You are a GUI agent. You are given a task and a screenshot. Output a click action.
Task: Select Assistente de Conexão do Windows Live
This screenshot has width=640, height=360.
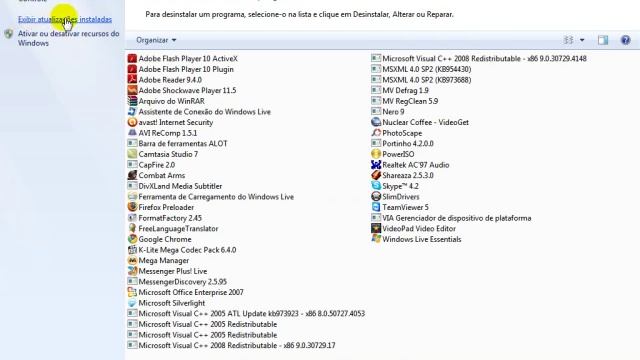[x=199, y=111]
